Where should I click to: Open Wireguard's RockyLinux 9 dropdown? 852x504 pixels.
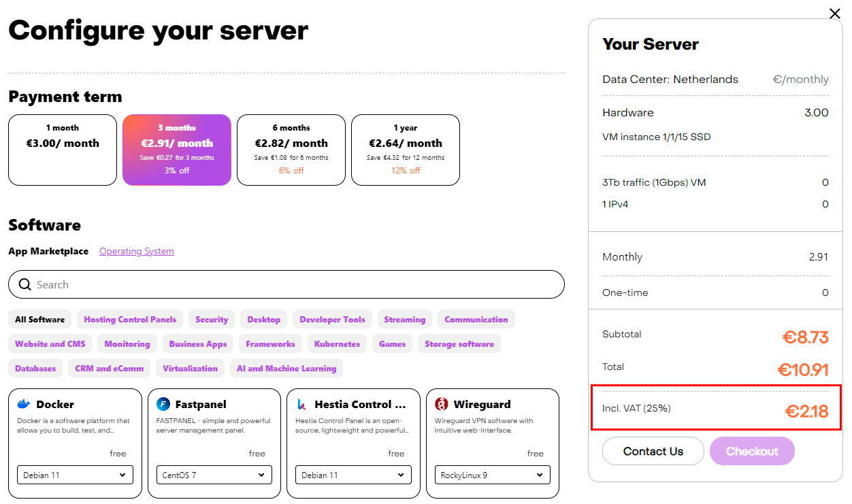[492, 475]
